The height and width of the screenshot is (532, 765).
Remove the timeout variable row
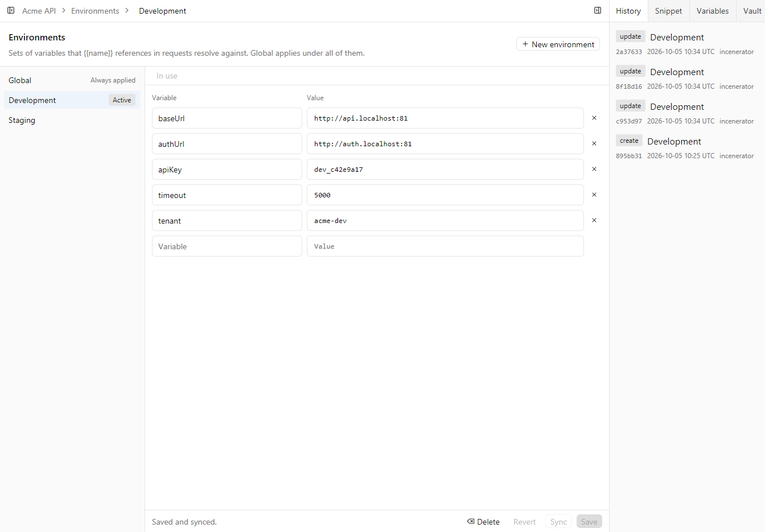coord(594,195)
